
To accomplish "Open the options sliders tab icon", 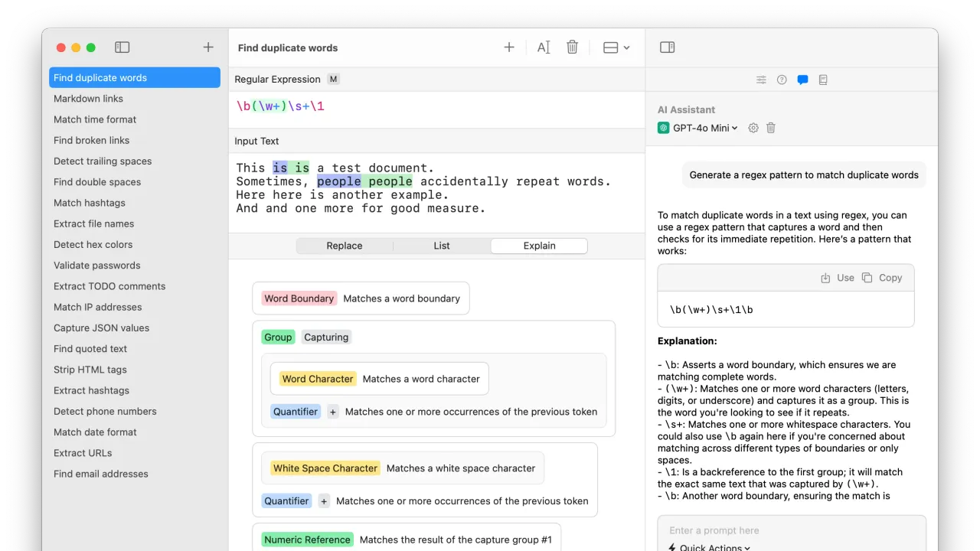I will point(761,80).
